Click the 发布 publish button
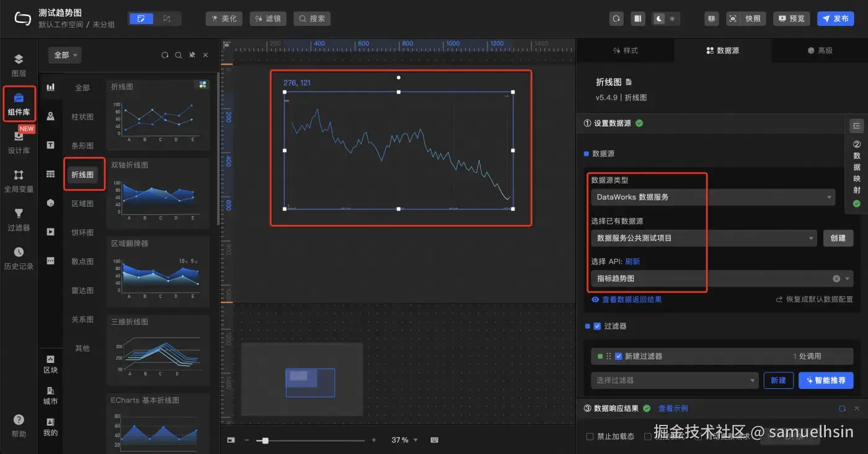 (x=835, y=19)
